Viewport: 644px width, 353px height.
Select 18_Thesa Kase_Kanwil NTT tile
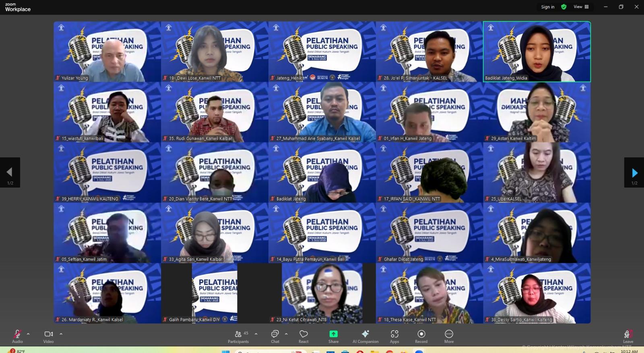429,293
